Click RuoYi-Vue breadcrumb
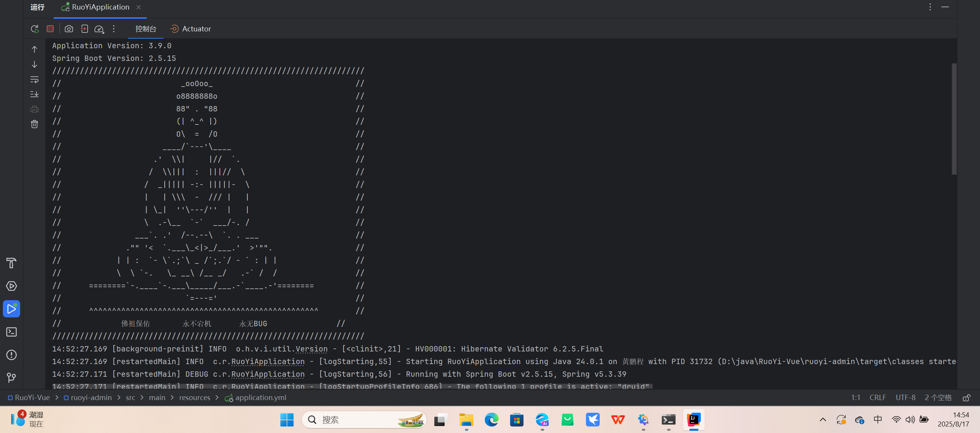 29,397
